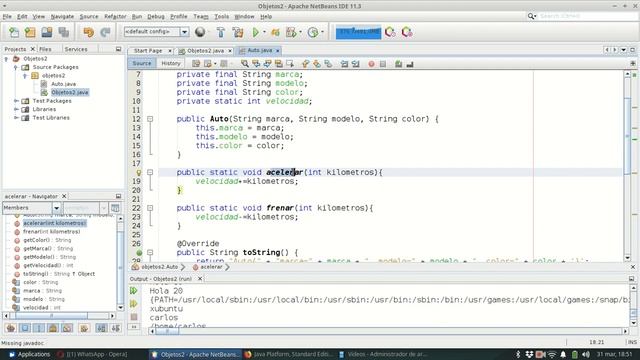The image size is (640, 360).
Task: Switch to the Files panel tab
Action: pyautogui.click(x=45, y=49)
